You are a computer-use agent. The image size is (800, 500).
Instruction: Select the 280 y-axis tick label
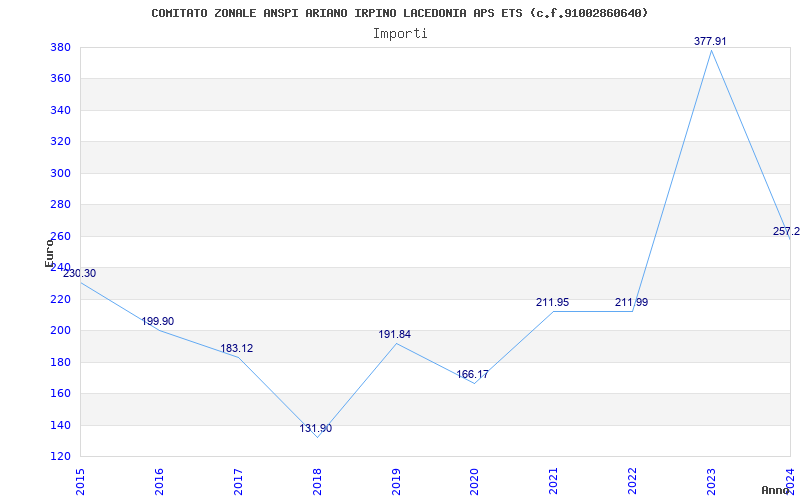pos(60,205)
